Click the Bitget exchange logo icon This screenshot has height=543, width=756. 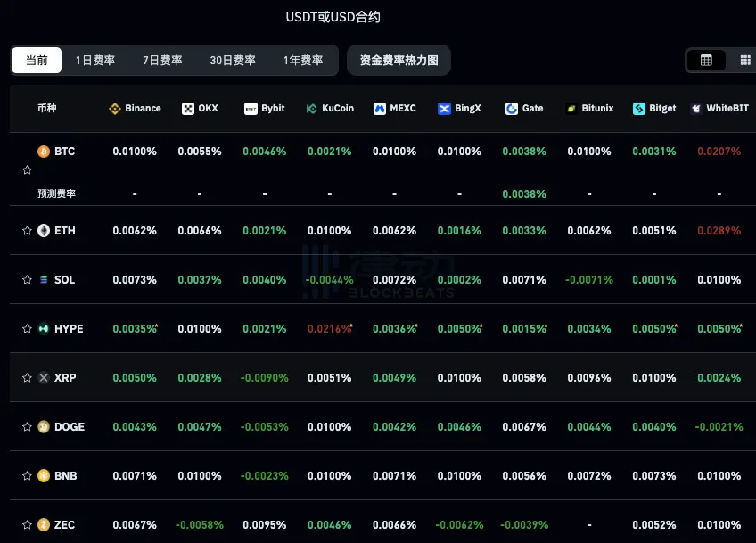639,109
